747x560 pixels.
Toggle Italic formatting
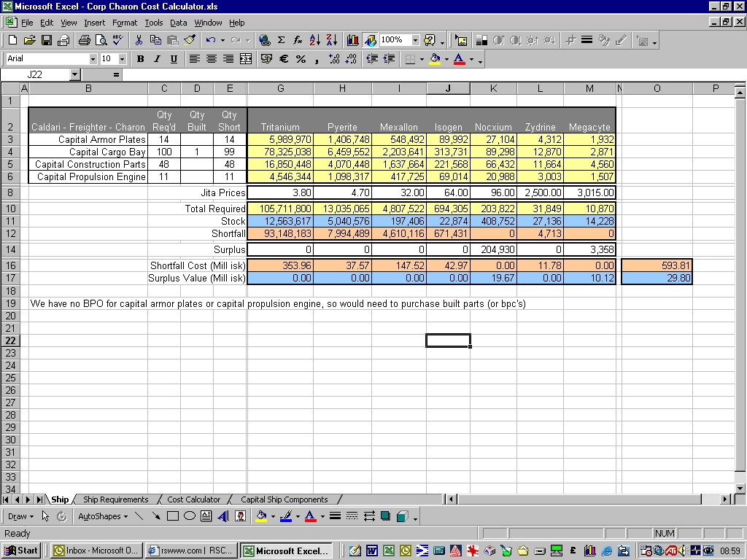pyautogui.click(x=157, y=59)
